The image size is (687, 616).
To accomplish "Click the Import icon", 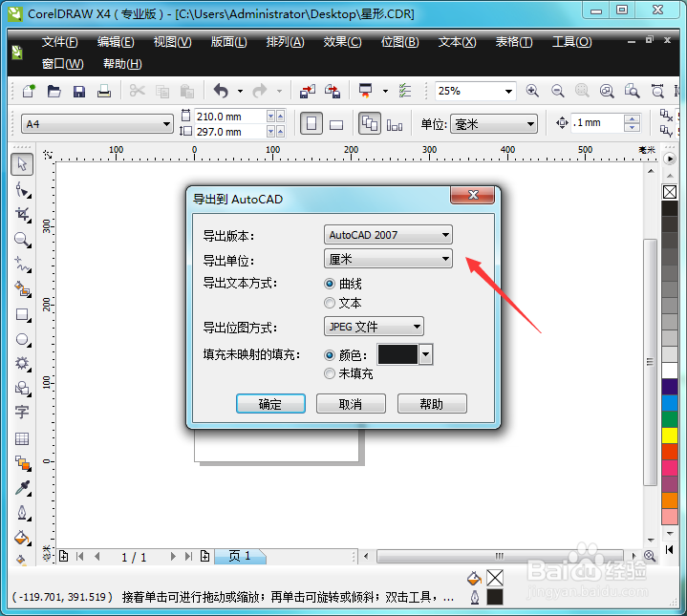I will coord(307,91).
